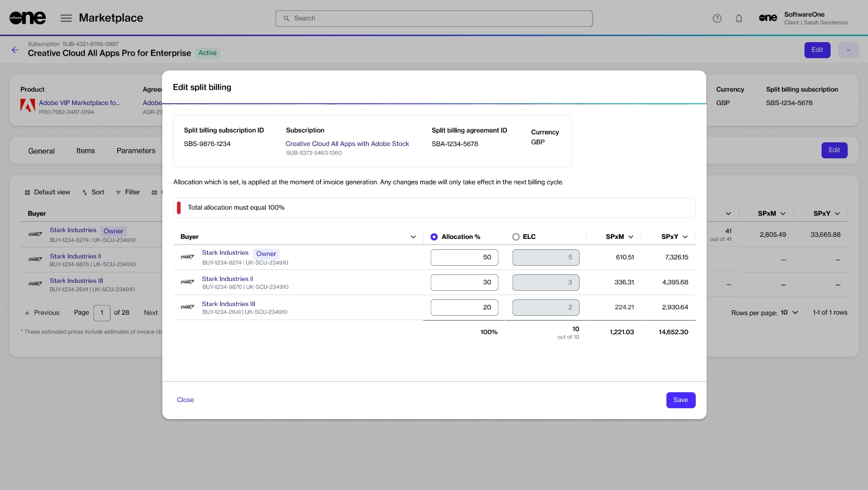868x490 pixels.
Task: Select the ELC radio button
Action: (516, 237)
